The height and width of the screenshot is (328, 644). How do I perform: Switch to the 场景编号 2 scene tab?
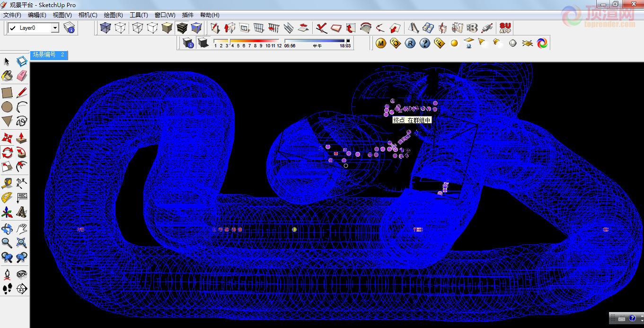tap(49, 55)
